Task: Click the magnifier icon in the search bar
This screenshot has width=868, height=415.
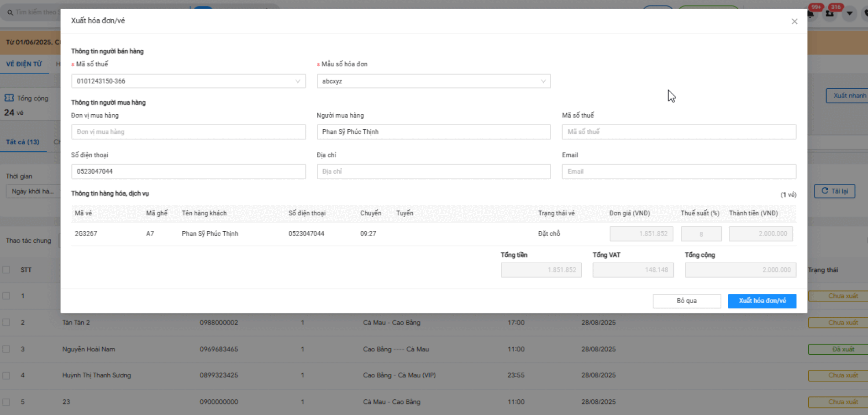Action: [10, 12]
